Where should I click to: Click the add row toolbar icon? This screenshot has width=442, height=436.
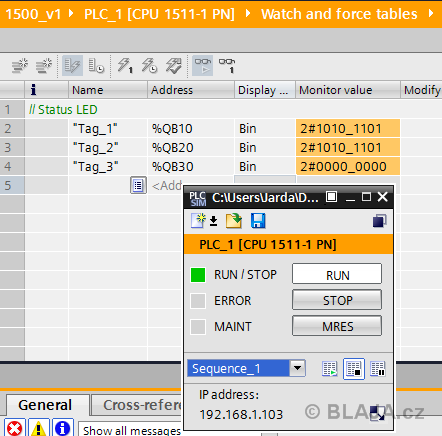44,66
